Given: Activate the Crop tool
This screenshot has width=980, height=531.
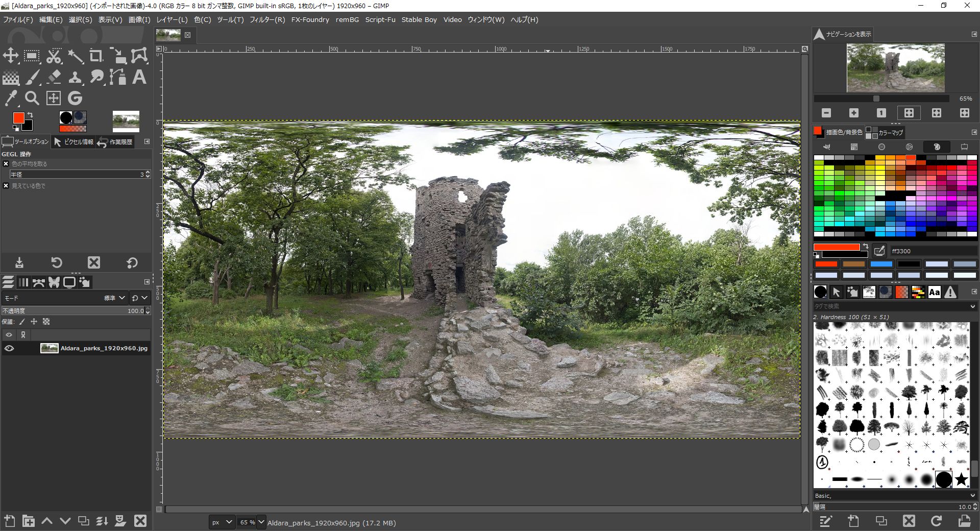Looking at the screenshot, I should (96, 56).
